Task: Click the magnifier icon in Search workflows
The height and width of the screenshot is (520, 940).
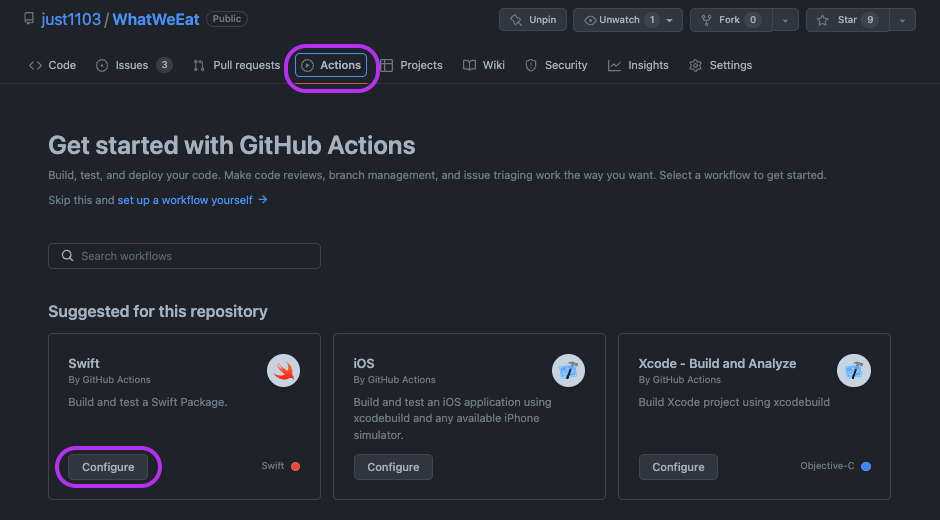Action: coord(68,256)
